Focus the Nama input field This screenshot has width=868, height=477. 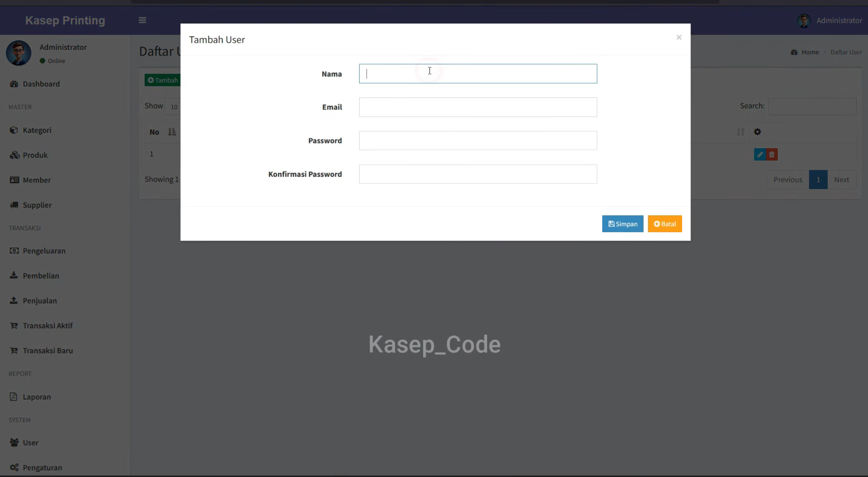pyautogui.click(x=478, y=74)
